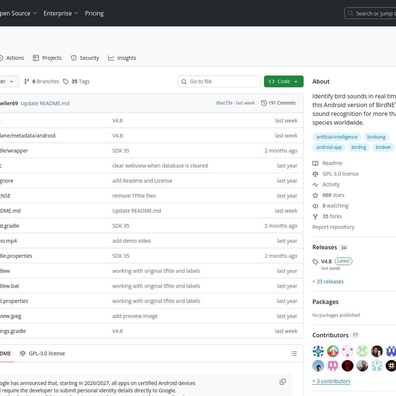Open the GPL-3.0 license tab below files
Viewport: 396px width, 396px height.
pyautogui.click(x=42, y=353)
